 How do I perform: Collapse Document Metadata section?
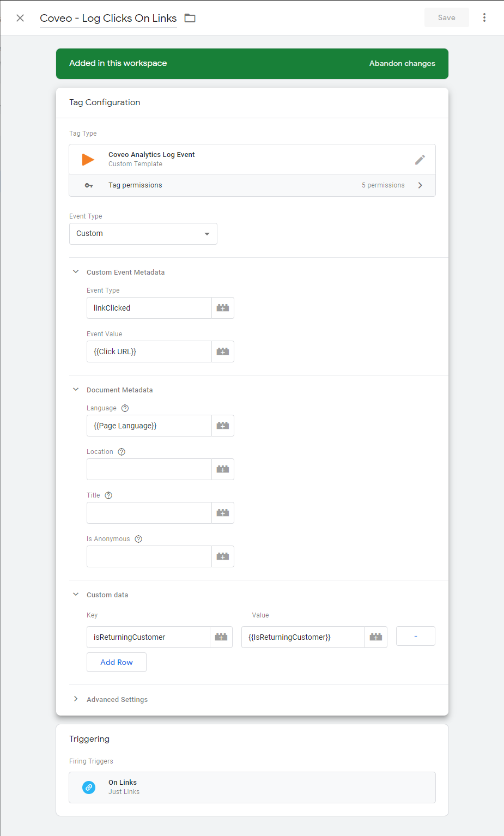click(x=76, y=390)
